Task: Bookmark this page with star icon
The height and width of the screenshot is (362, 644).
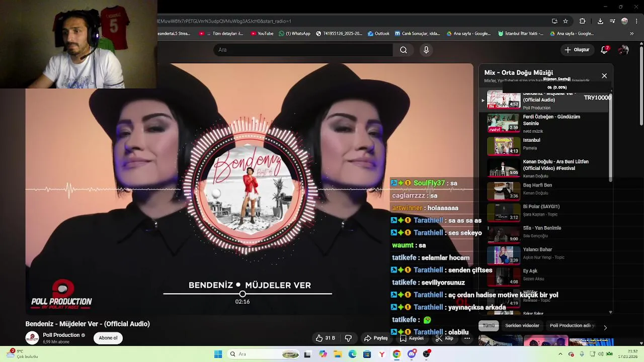Action: [566, 21]
